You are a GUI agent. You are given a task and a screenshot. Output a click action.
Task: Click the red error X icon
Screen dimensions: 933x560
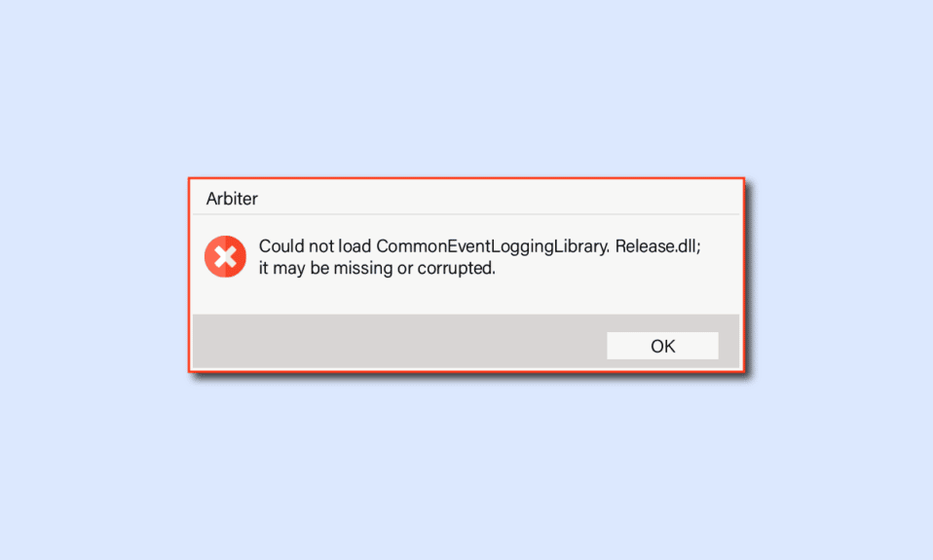226,256
